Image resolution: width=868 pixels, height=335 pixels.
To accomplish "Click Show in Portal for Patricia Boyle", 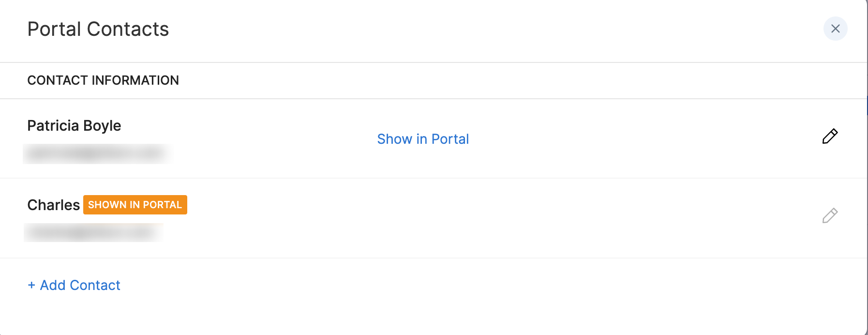I will 423,139.
